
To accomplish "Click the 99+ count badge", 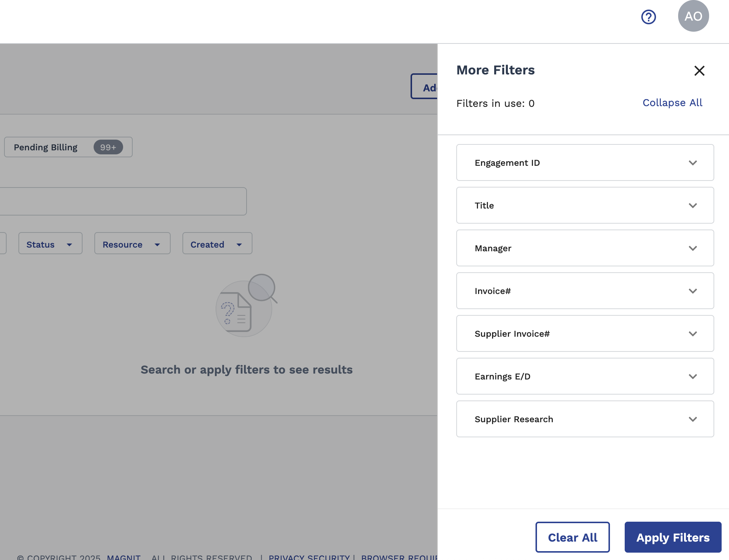I will pos(108,147).
